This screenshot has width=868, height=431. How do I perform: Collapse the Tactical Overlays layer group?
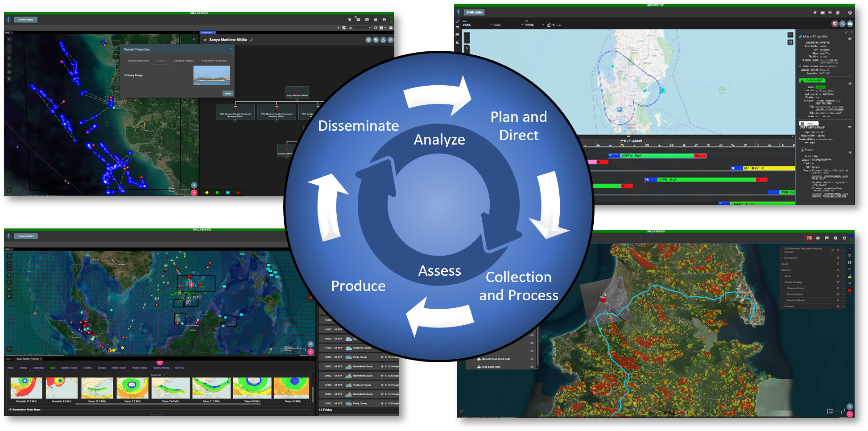click(x=782, y=282)
